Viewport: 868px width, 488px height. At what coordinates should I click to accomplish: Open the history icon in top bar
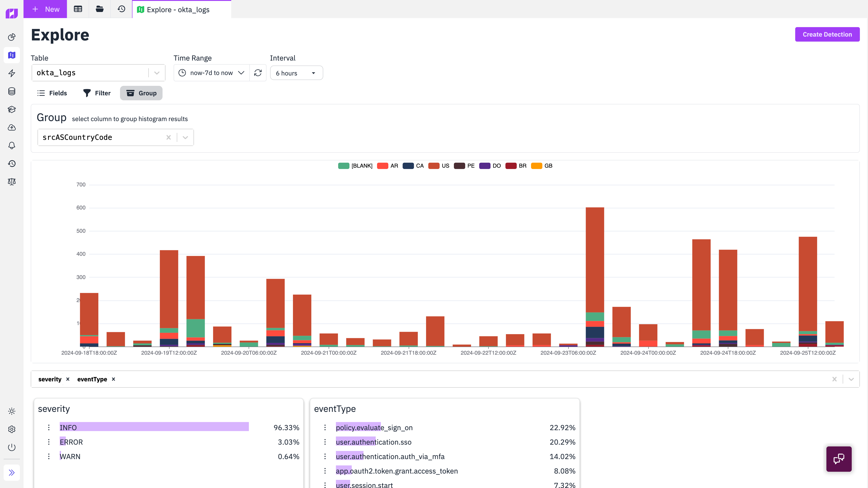click(x=121, y=9)
